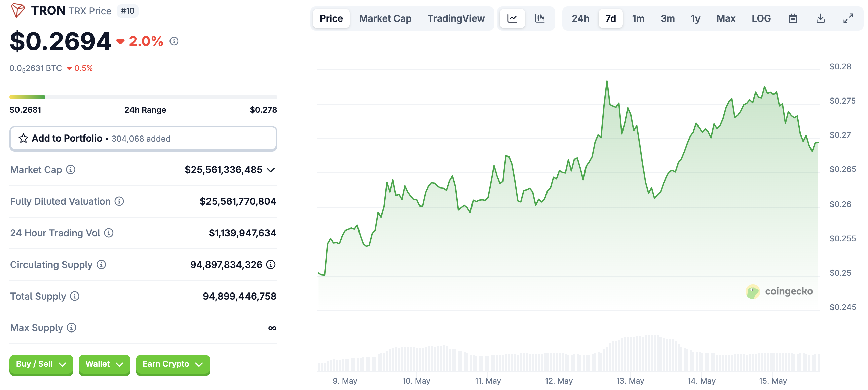Select the 1y timeframe
This screenshot has height=390, width=868.
[695, 18]
